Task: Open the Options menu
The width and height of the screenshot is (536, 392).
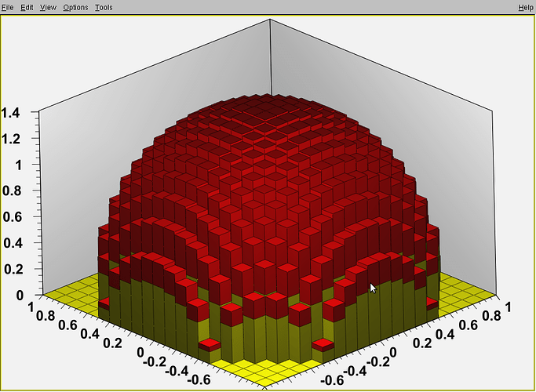Action: 75,7
